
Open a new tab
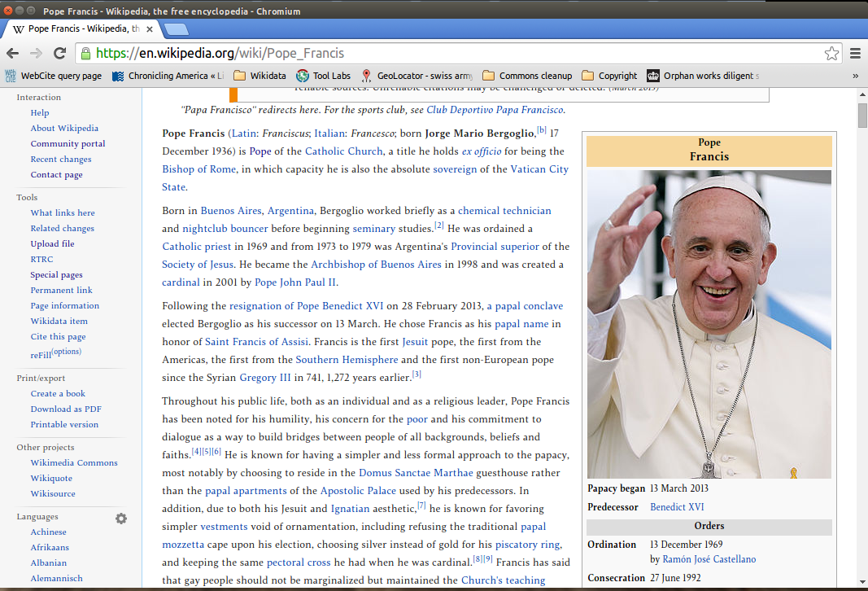(x=176, y=28)
